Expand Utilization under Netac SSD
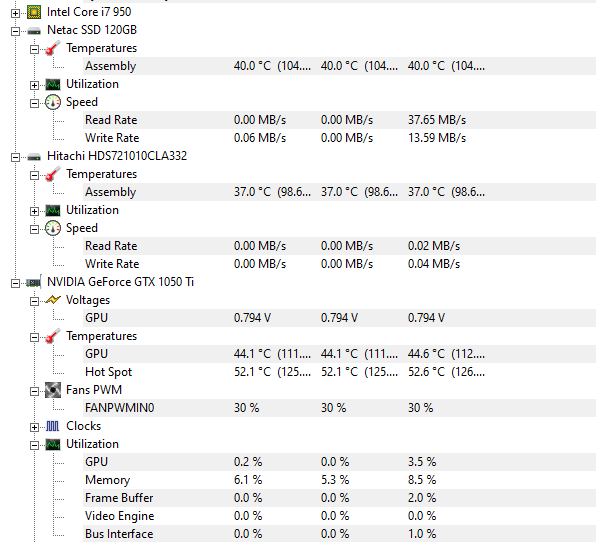596x542 pixels. tap(34, 86)
